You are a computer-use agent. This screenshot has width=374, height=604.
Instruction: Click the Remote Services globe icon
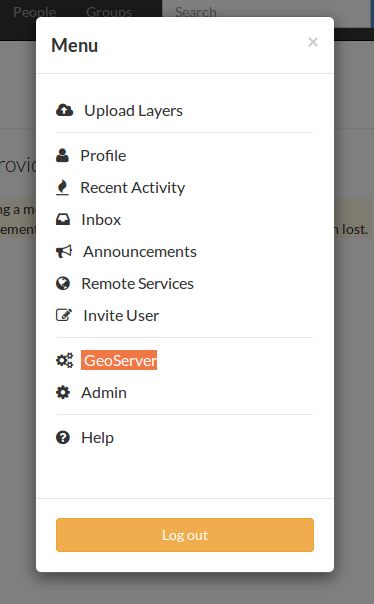pos(63,284)
